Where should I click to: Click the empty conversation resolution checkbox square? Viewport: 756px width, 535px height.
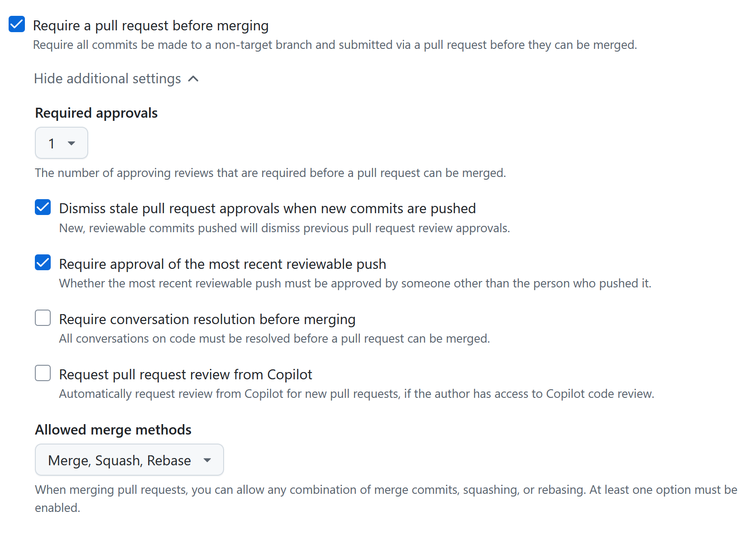[43, 318]
